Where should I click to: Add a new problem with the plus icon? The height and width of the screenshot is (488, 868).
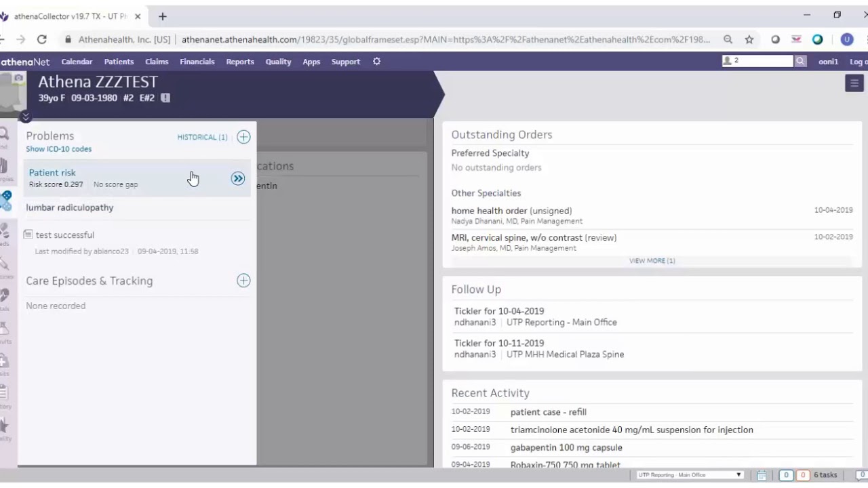pyautogui.click(x=243, y=137)
